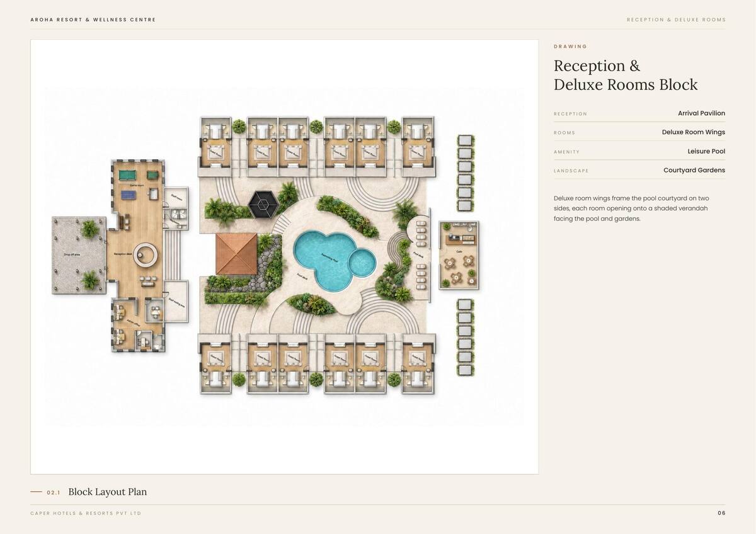Click the "Game room" label on the plan
Image resolution: width=756 pixels, height=534 pixels.
pyautogui.click(x=135, y=186)
